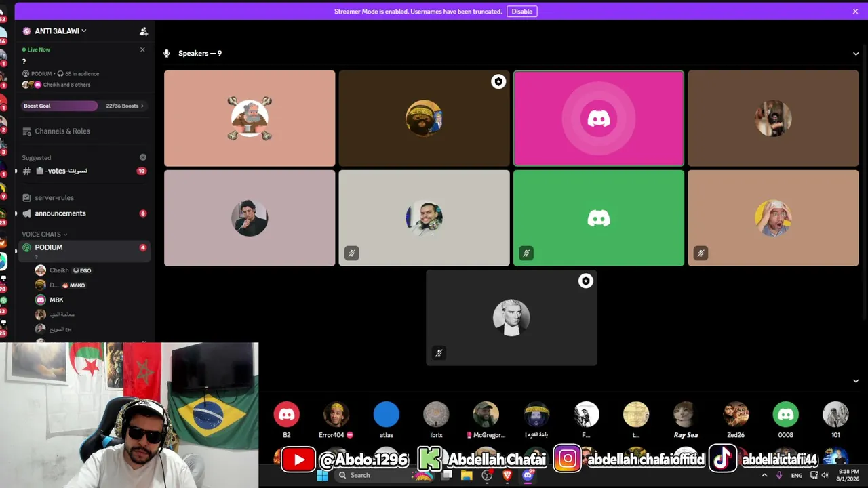
Task: Select the statue avatar speaker tile
Action: pos(511,318)
